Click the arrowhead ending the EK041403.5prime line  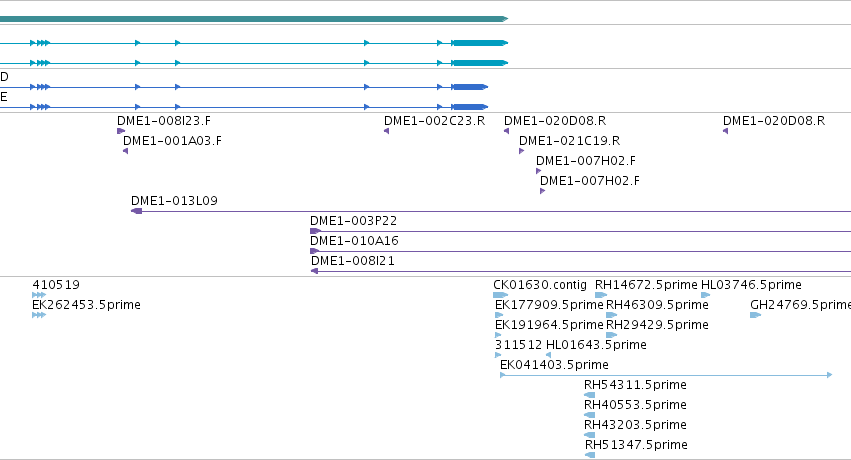click(x=829, y=375)
